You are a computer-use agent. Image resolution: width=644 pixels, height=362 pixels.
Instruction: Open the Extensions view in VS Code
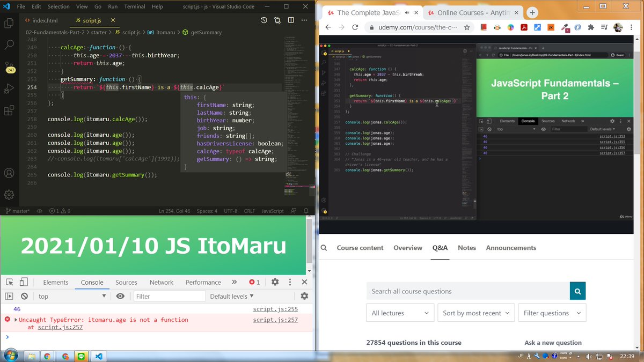point(9,110)
